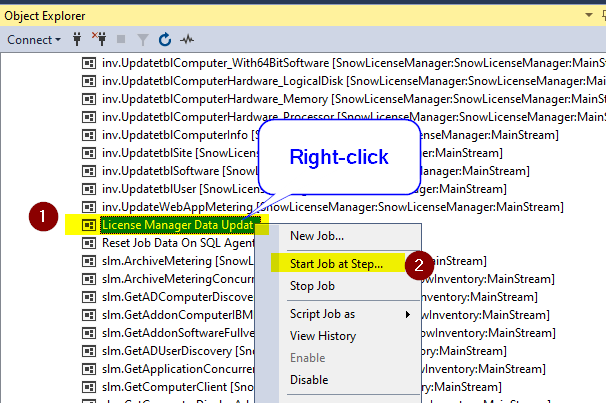This screenshot has width=606, height=403.
Task: Select the slm.GetAddonSoftwareFullve job
Action: (x=178, y=333)
